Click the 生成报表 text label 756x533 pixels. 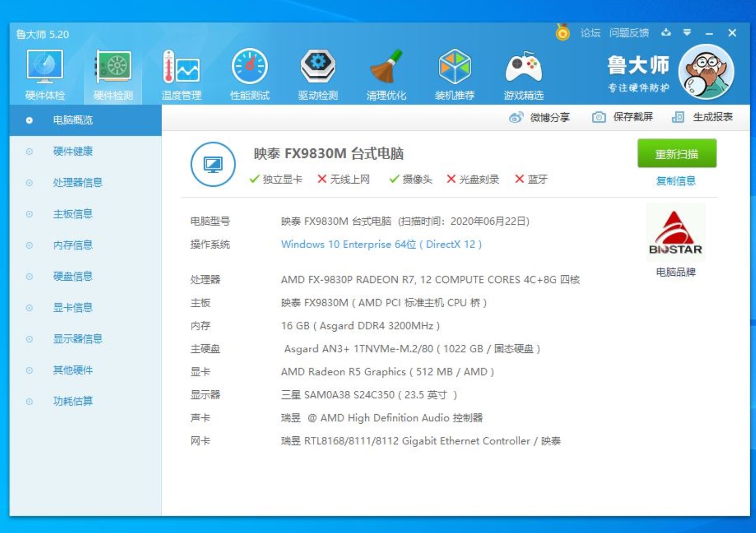pyautogui.click(x=712, y=117)
